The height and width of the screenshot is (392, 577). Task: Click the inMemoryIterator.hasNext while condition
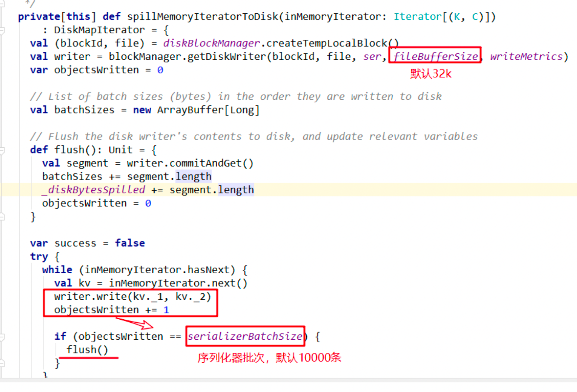[157, 270]
